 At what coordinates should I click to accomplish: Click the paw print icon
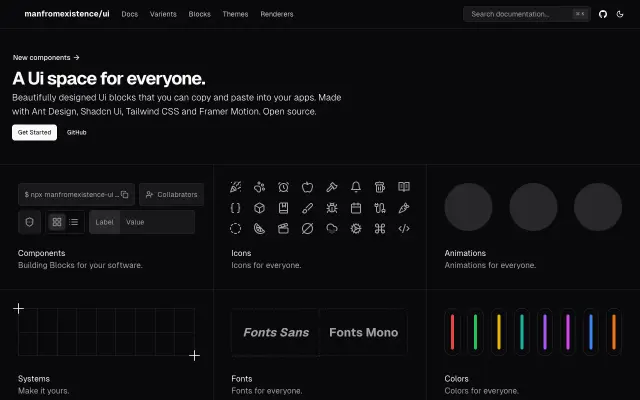(260, 187)
